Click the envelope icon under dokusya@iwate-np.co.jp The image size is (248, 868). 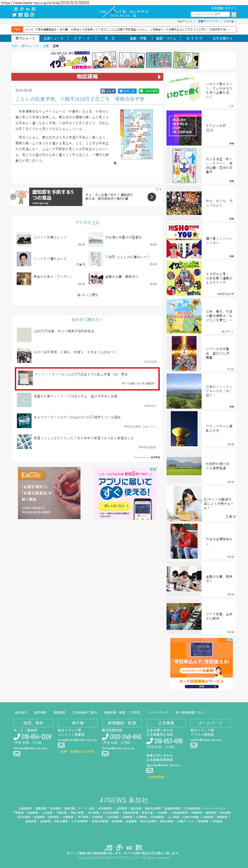pos(17,753)
